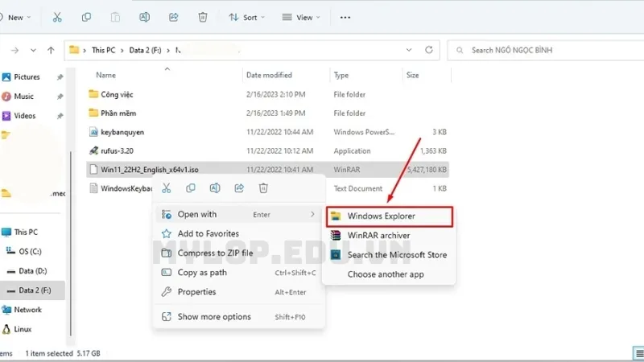
Task: Select Win11_22H2_English_x64v1.iso file
Action: click(268, 170)
